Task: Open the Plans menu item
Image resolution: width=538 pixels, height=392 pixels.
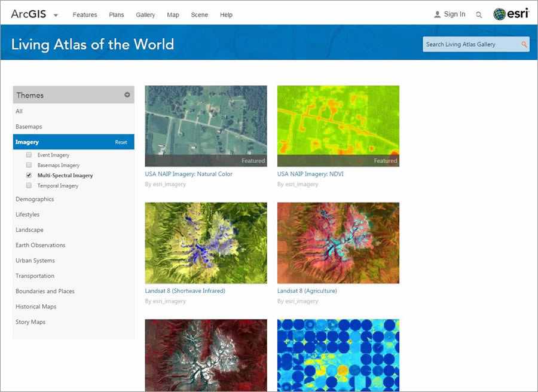Action: 117,15
